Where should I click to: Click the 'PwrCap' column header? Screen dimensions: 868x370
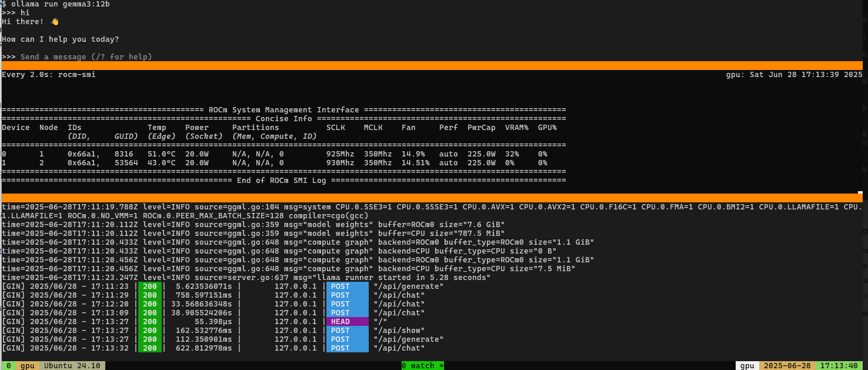[x=482, y=128]
